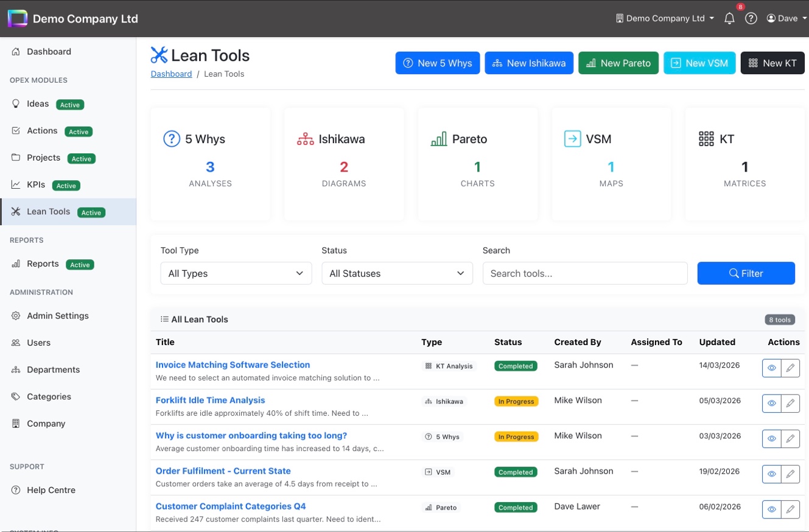
Task: Open the Forklift Idle Time Analysis link
Action: click(211, 400)
